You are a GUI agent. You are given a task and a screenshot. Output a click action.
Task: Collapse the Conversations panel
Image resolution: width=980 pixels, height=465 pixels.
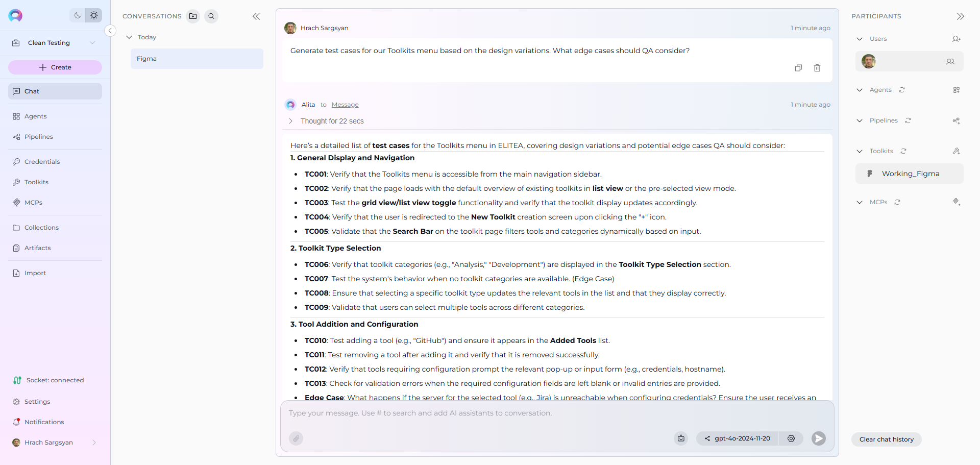pyautogui.click(x=256, y=16)
